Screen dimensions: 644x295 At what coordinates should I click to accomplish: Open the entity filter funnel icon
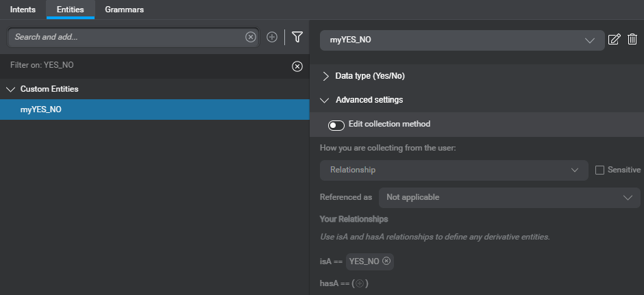[x=297, y=37]
